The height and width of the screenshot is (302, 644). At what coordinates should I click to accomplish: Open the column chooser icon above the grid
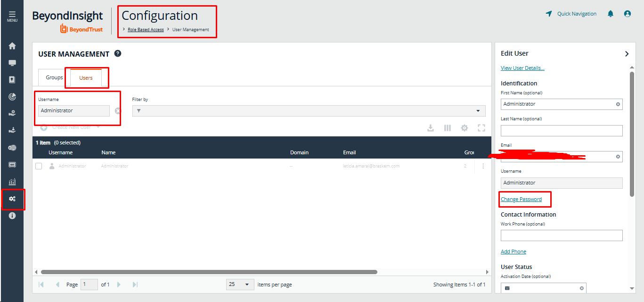coord(448,128)
